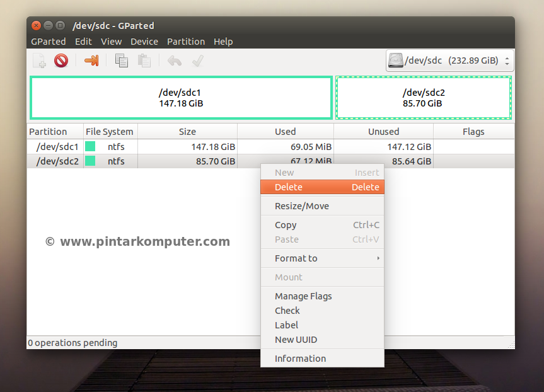Click Mount in the context menu
Screen dimensions: 544x392
click(322, 277)
